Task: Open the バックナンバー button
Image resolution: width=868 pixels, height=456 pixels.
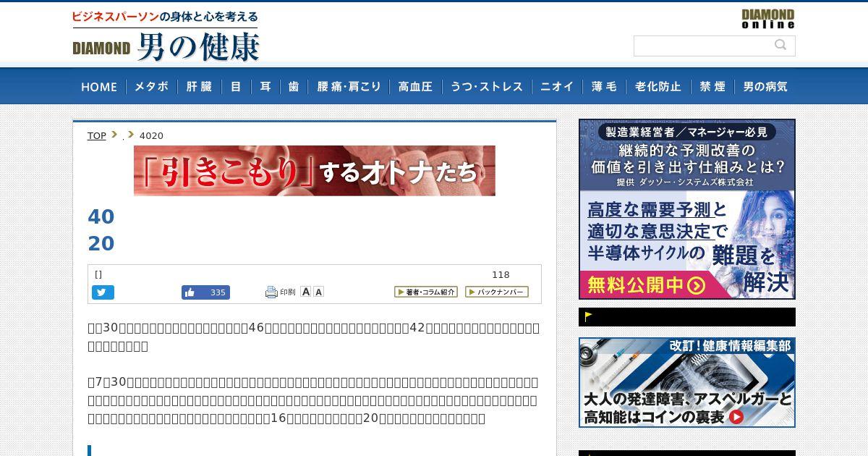Action: [x=497, y=292]
